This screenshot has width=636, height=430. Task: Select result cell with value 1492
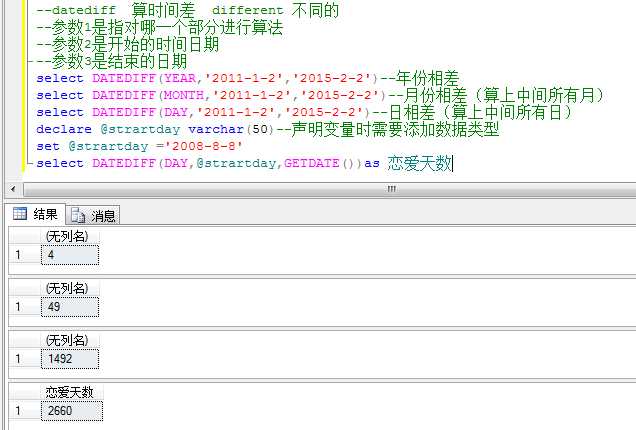pyautogui.click(x=70, y=359)
